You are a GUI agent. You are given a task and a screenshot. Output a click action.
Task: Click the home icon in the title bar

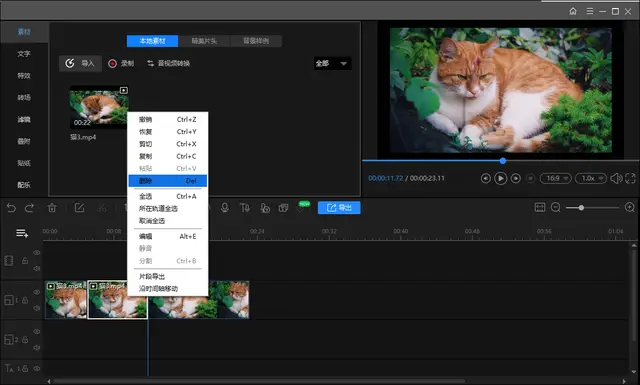coord(573,11)
